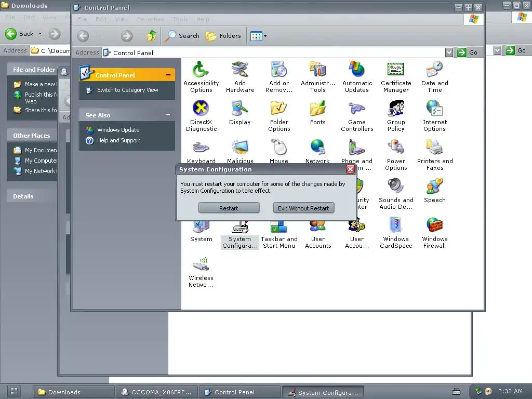
Task: Click Switch to Category View link
Action: click(x=128, y=90)
